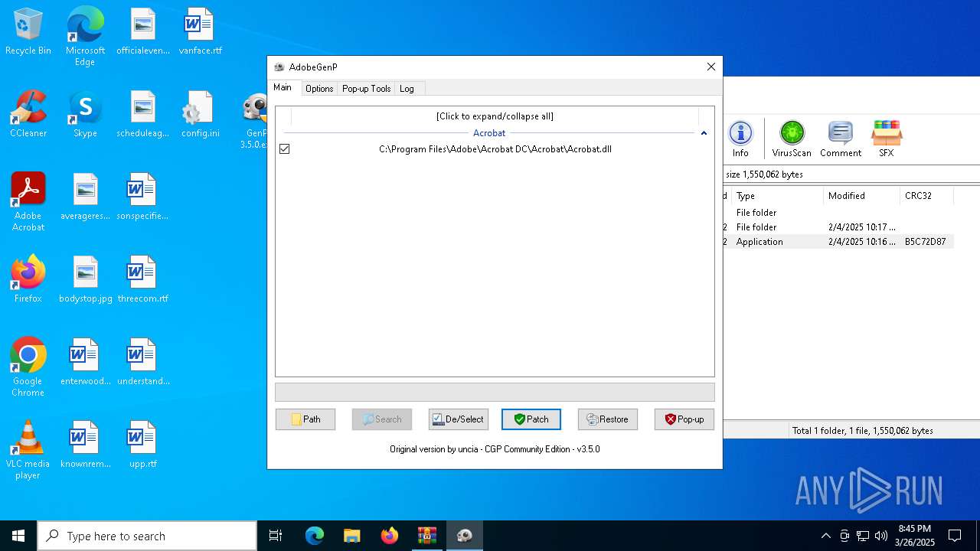
Task: Click the Restore button
Action: click(608, 419)
